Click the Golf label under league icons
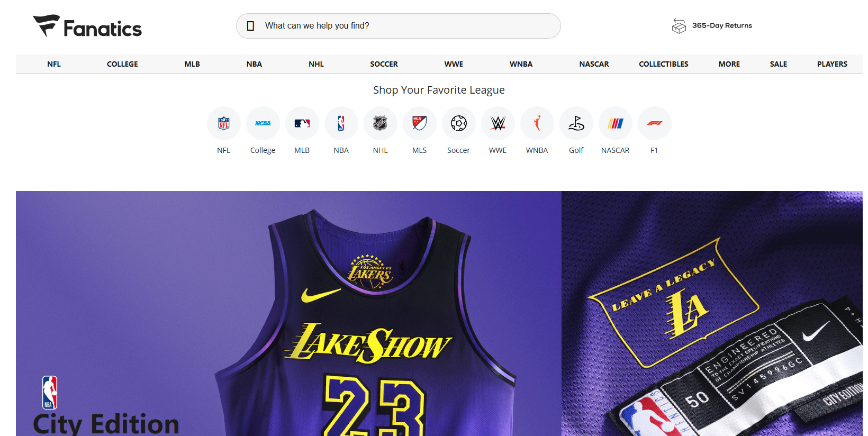 tap(576, 150)
